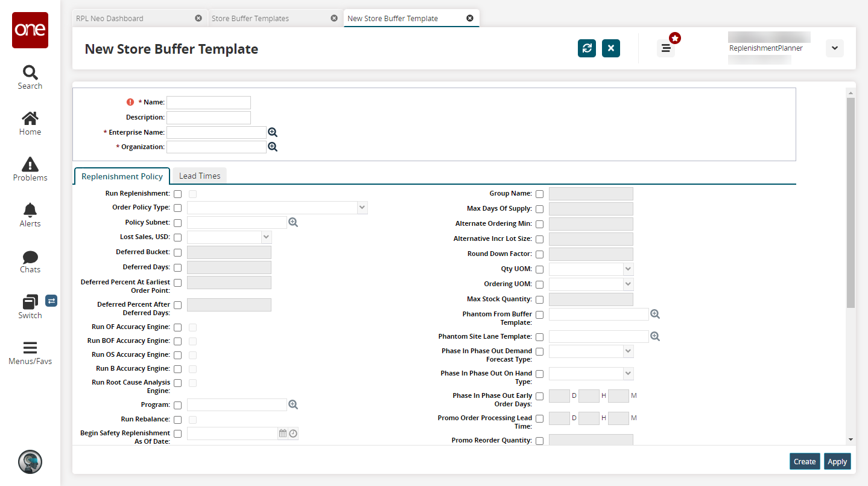Expand the Qty UOM dropdown
The height and width of the screenshot is (486, 868).
pyautogui.click(x=628, y=269)
